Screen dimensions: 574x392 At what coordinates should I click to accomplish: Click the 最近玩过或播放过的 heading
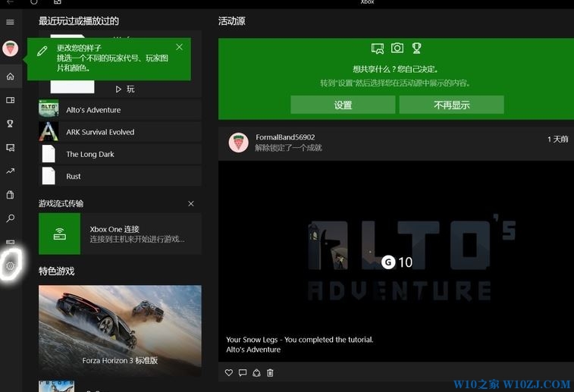79,21
